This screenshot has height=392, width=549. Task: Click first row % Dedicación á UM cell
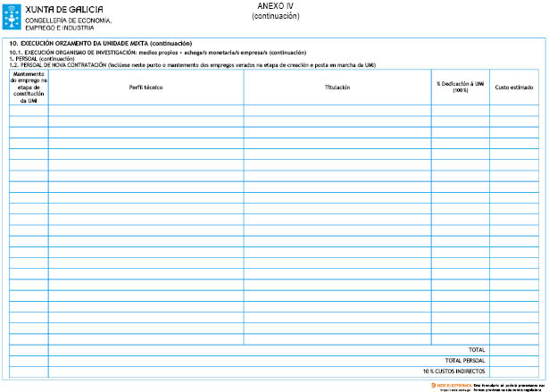[459, 110]
